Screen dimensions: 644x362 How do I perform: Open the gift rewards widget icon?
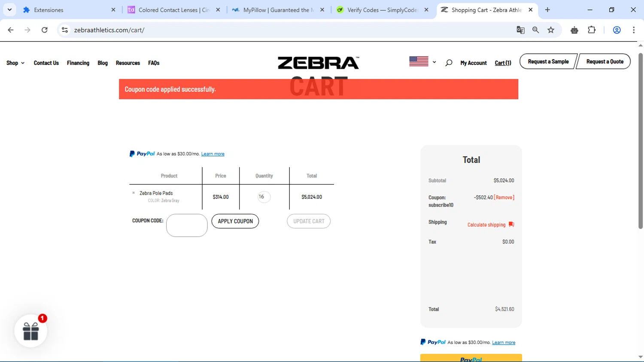[x=31, y=331]
